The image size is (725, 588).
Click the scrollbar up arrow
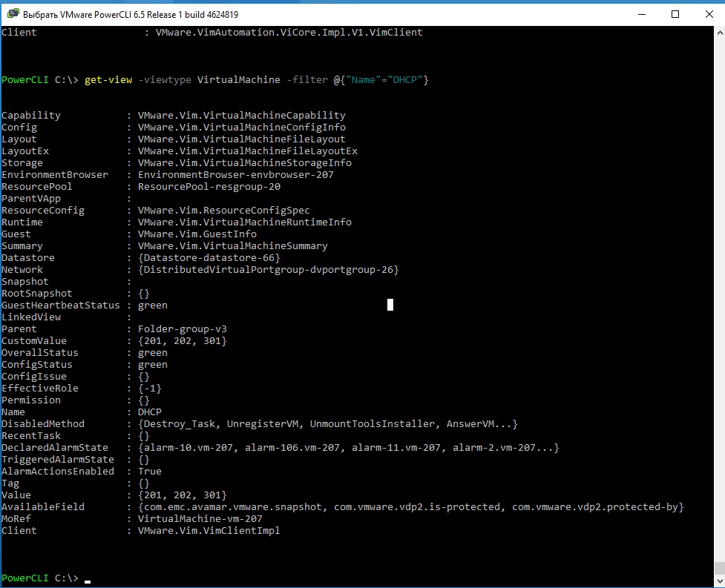(x=720, y=33)
